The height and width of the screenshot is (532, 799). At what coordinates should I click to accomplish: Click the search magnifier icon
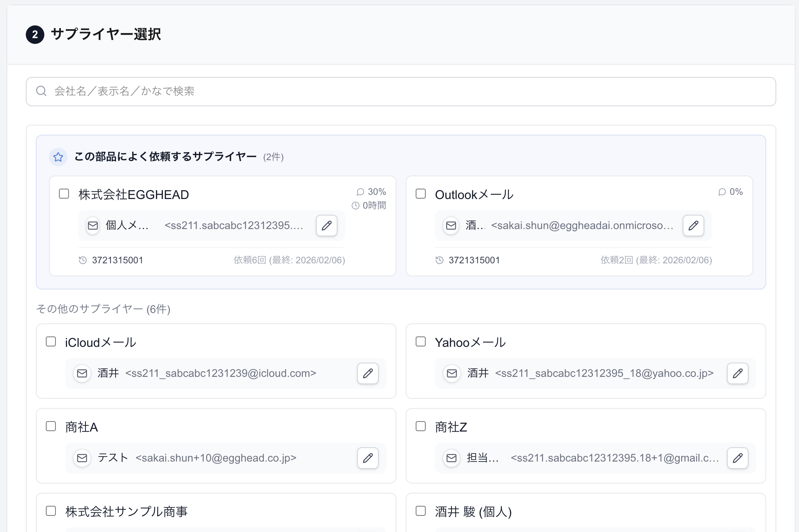[41, 91]
